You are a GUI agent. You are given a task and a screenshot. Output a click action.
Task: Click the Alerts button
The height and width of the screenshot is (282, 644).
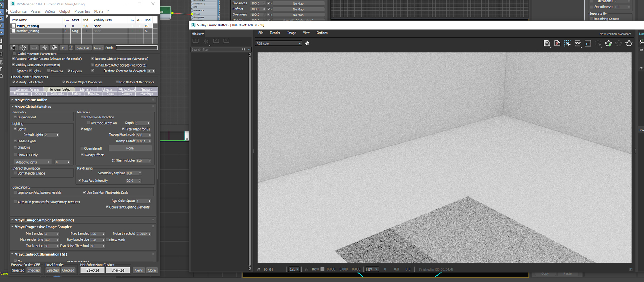point(139,270)
